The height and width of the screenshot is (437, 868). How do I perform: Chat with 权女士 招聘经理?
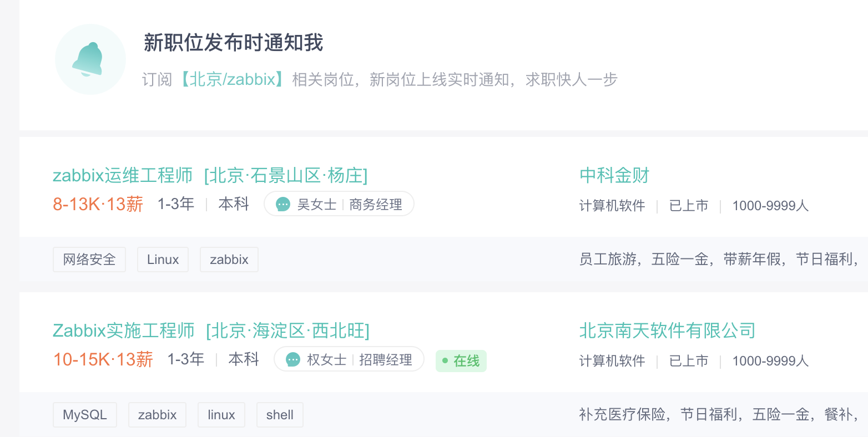(359, 360)
